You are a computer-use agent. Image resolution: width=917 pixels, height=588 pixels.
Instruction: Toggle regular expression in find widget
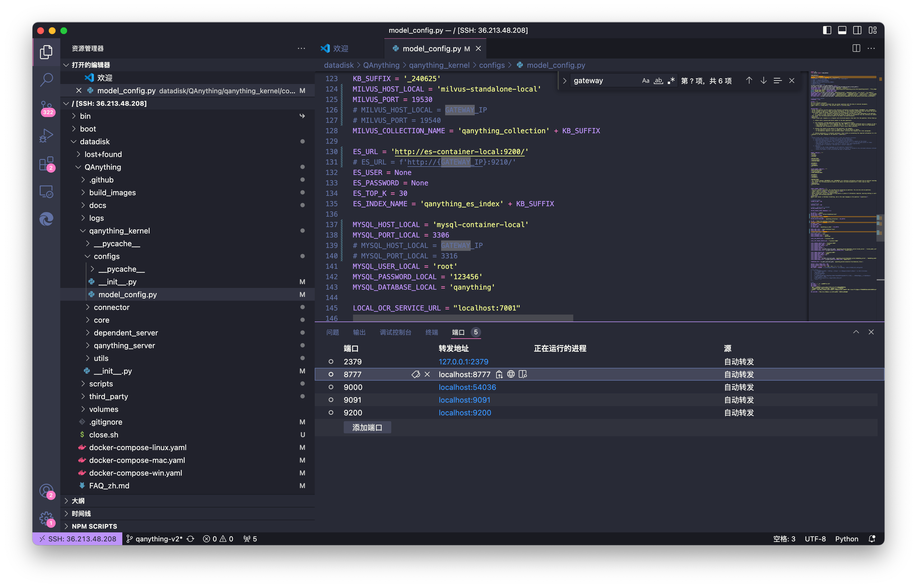(671, 81)
